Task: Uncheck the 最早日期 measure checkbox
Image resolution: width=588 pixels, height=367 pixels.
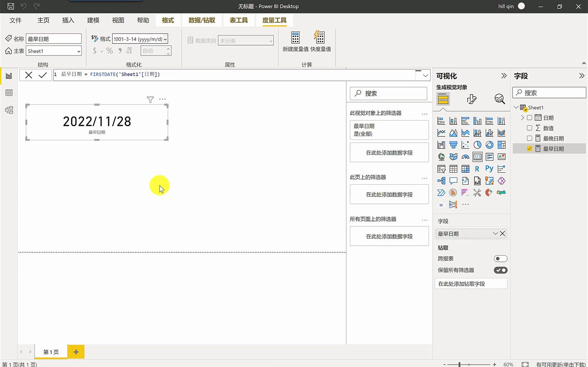Action: (529, 149)
